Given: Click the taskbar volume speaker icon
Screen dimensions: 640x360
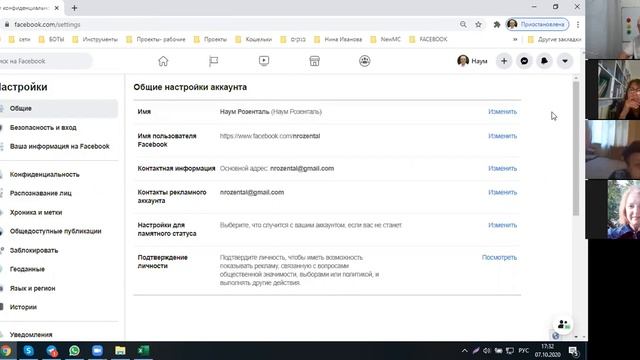Looking at the screenshot, I should [487, 351].
